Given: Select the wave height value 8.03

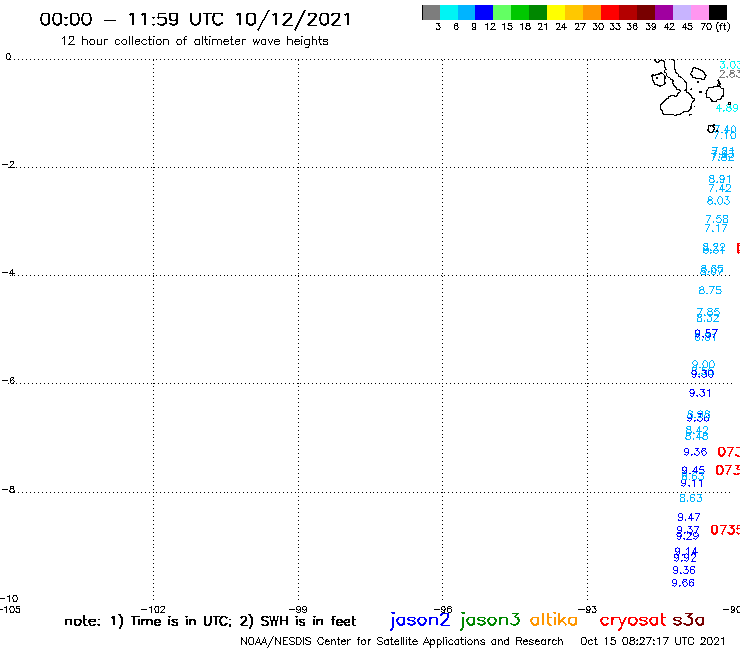Looking at the screenshot, I should (718, 201).
